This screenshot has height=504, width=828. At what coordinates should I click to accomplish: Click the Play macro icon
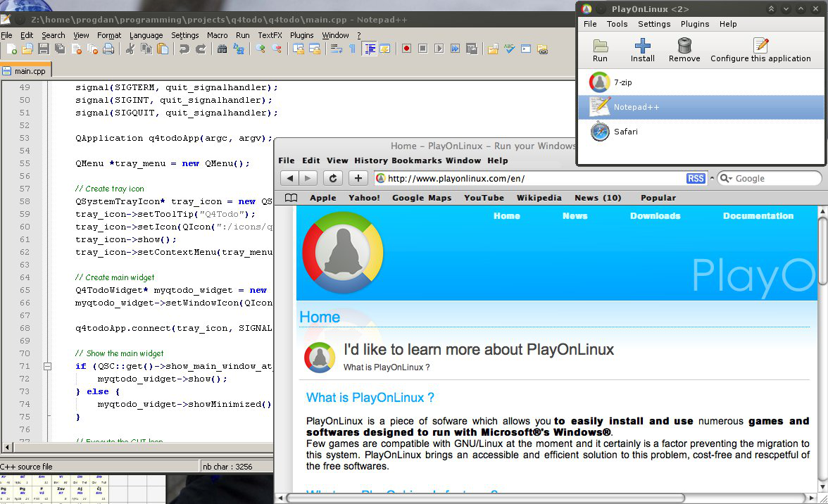pos(439,49)
